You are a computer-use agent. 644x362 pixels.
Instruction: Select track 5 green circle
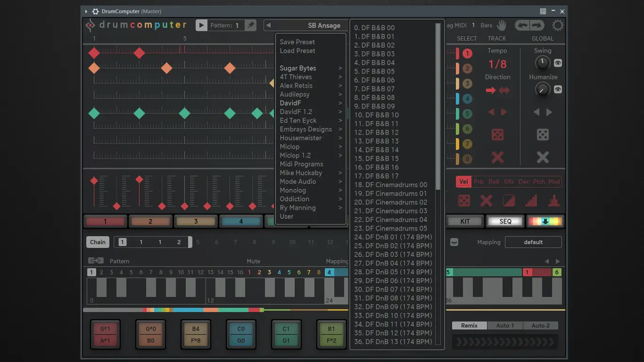(x=467, y=114)
